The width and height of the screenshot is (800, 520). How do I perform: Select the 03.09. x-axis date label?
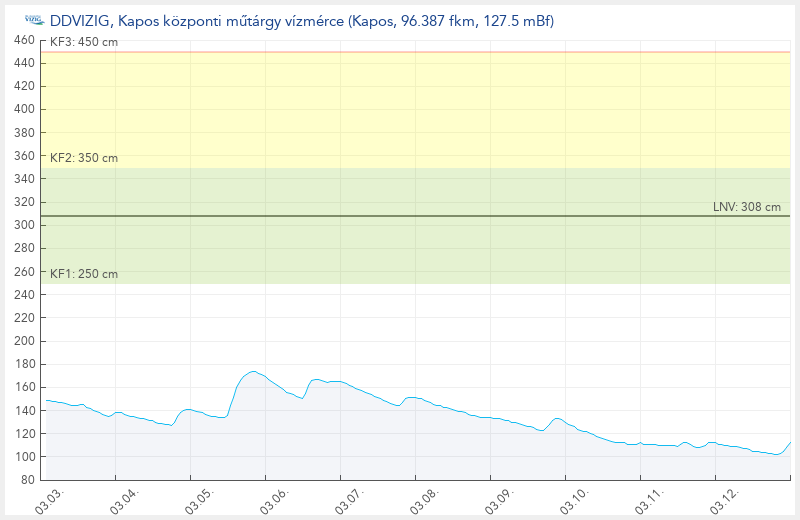tap(496, 498)
